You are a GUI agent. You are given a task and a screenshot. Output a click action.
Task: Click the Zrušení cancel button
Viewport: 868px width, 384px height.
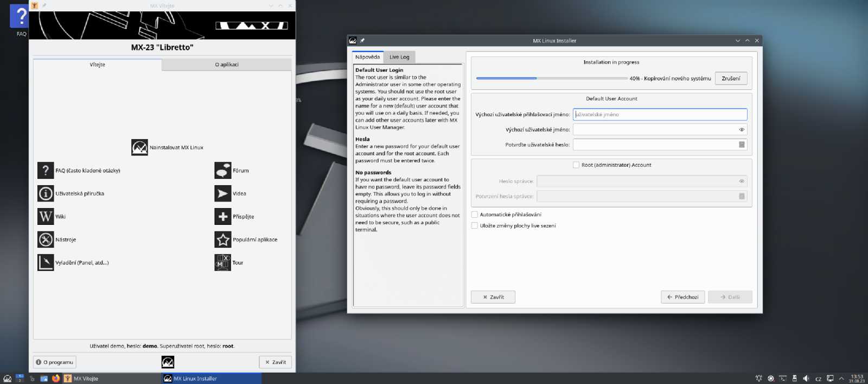click(731, 78)
